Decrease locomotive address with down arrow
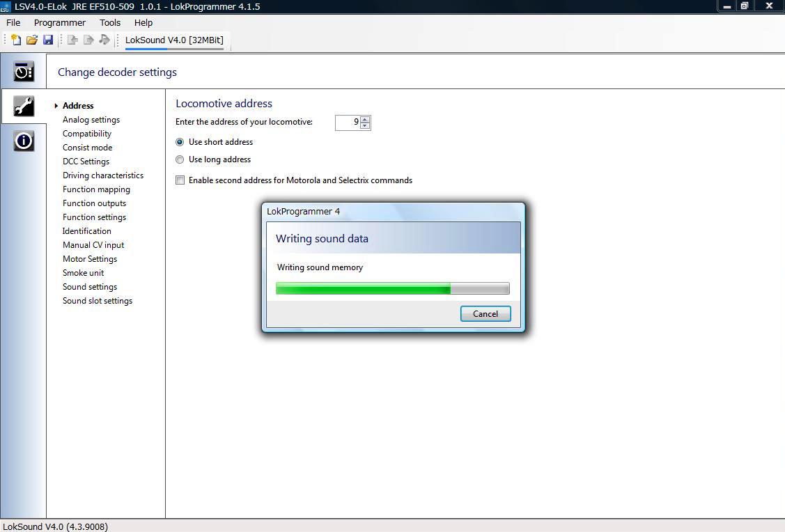Viewport: 785px width, 532px height. pos(365,125)
